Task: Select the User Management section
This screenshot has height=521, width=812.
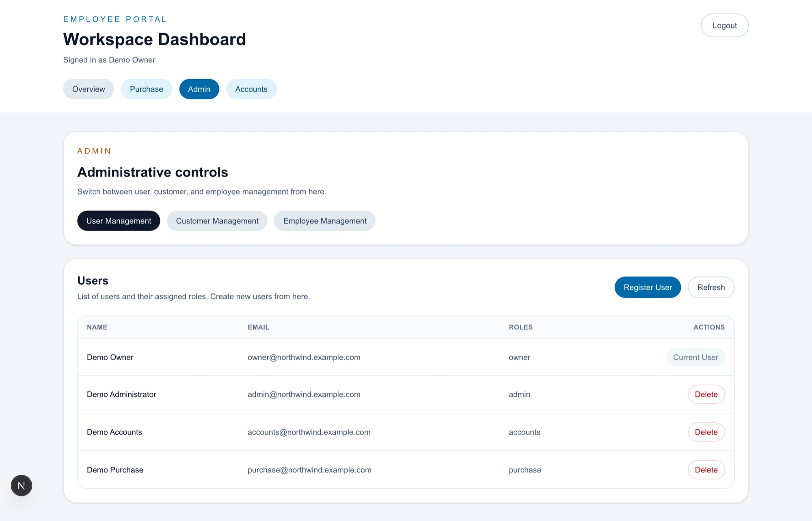Action: (119, 221)
